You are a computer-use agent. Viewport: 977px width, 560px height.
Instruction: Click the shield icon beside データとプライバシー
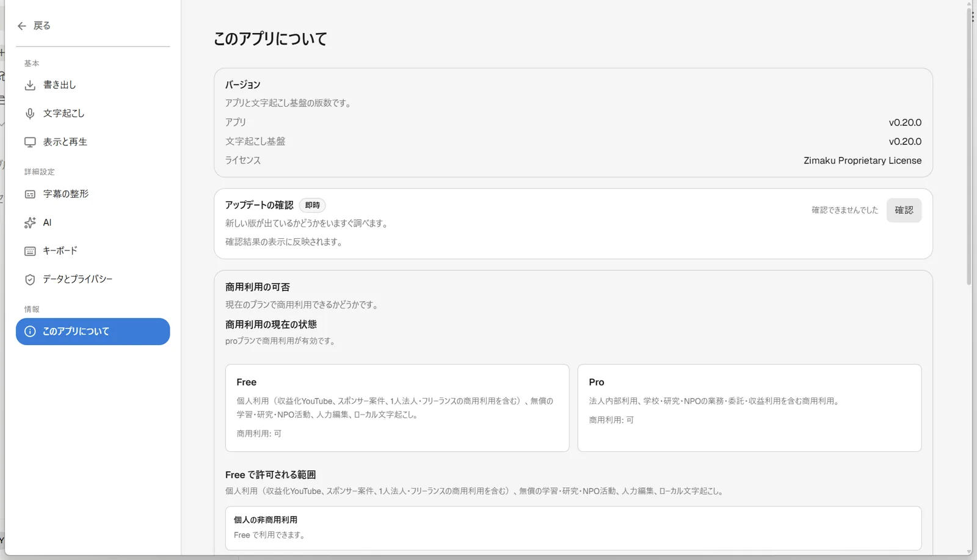(x=30, y=280)
